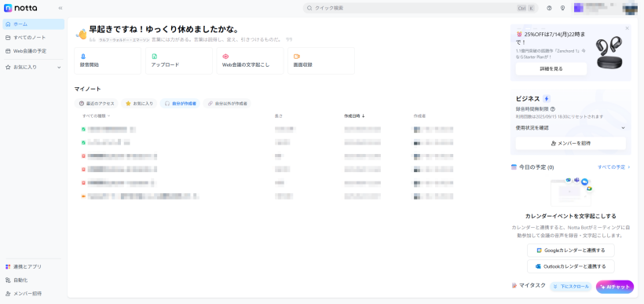Image resolution: width=644 pixels, height=304 pixels.
Task: Focus the クイック検索 search field
Action: click(x=421, y=8)
